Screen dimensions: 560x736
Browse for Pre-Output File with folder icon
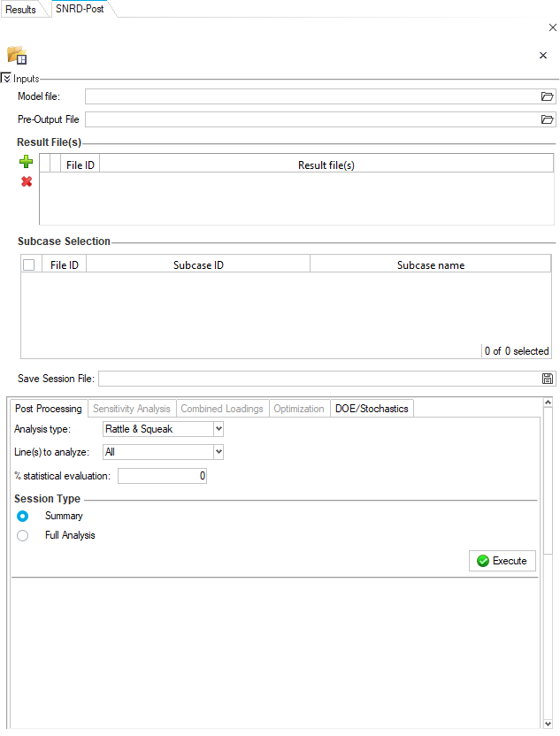(x=547, y=119)
